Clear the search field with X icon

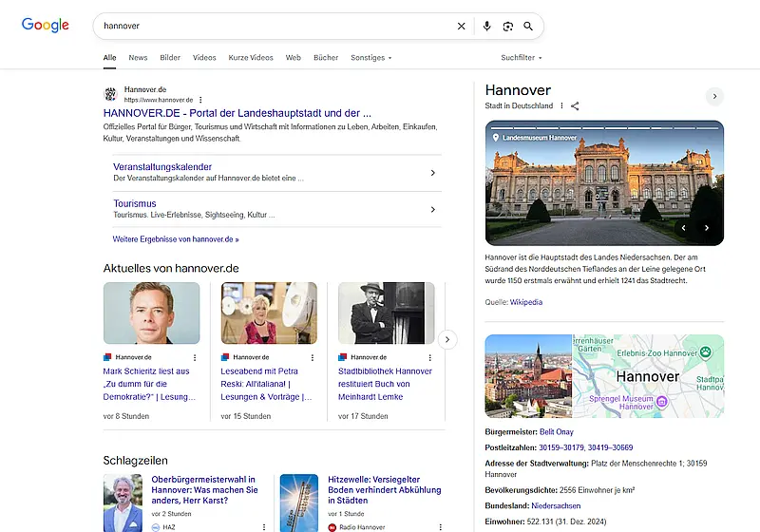[462, 27]
